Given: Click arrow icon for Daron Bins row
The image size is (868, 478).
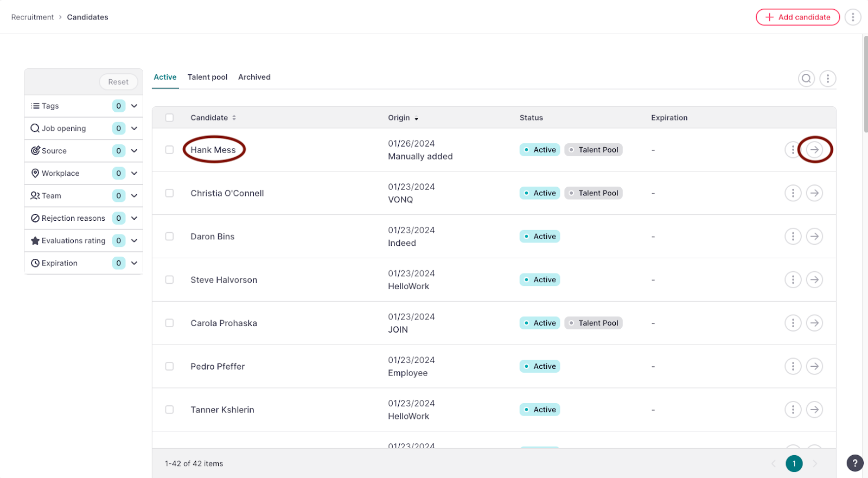Looking at the screenshot, I should pyautogui.click(x=814, y=237).
